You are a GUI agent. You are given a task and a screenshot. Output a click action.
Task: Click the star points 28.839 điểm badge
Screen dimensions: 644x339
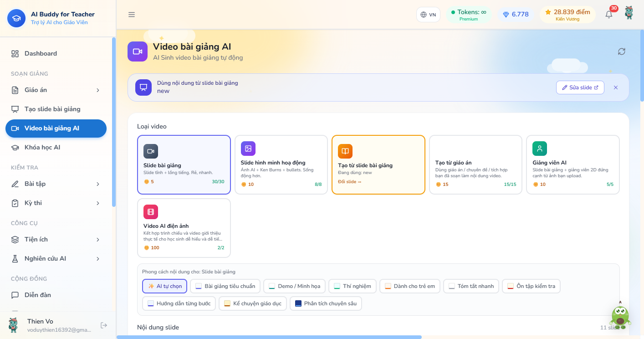567,15
